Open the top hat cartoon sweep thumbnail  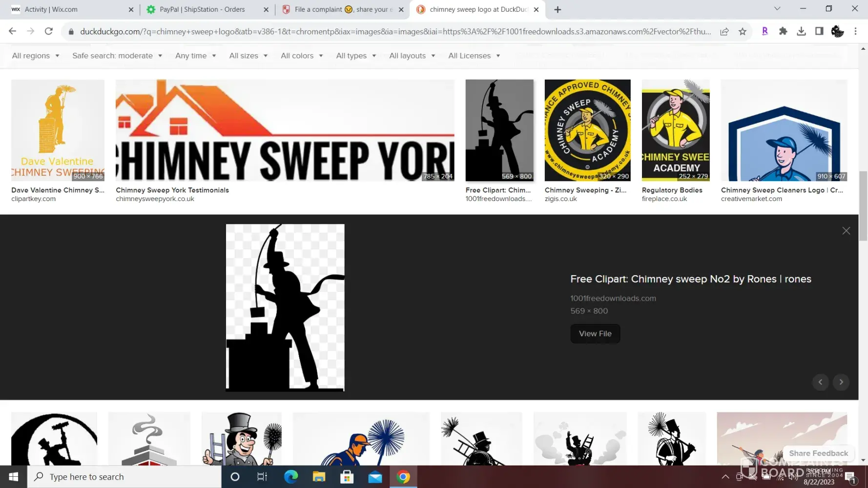tap(242, 439)
